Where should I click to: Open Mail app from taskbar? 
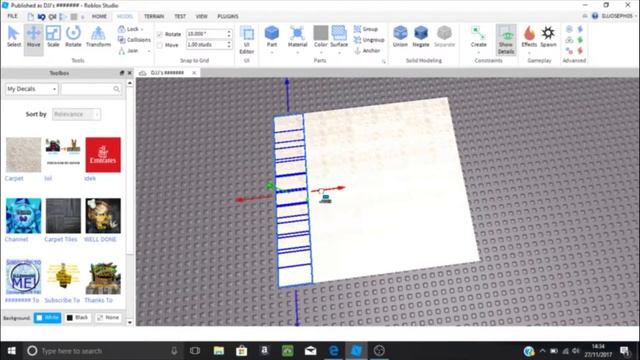pos(311,351)
